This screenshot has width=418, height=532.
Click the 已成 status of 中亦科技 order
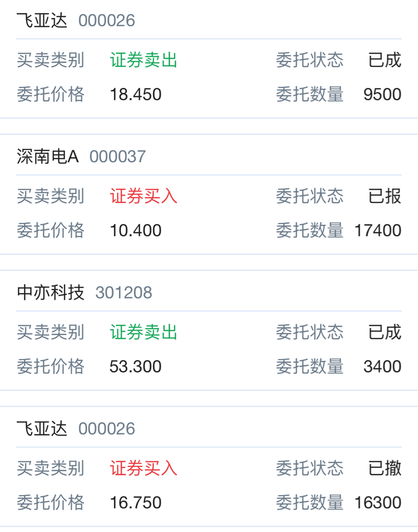coord(385,332)
